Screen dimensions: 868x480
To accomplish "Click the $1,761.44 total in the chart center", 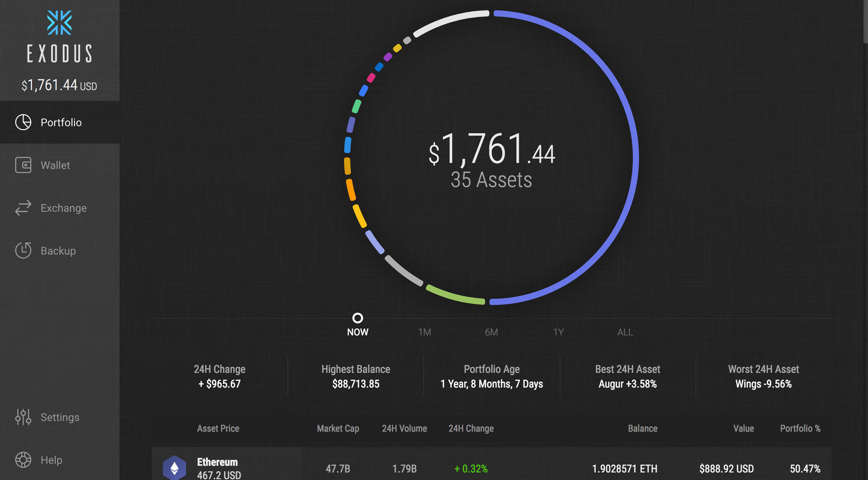I will coord(492,150).
